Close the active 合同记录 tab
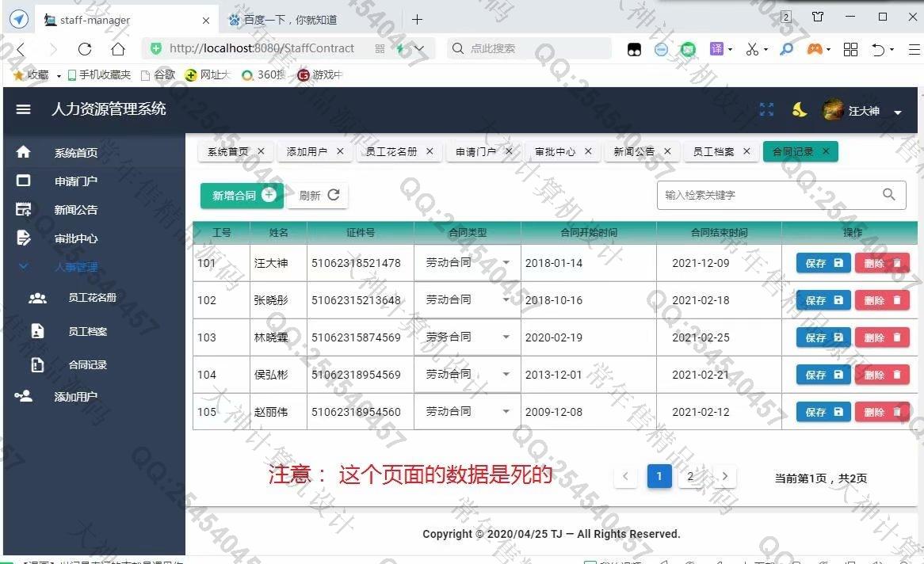The height and width of the screenshot is (564, 924). point(827,151)
